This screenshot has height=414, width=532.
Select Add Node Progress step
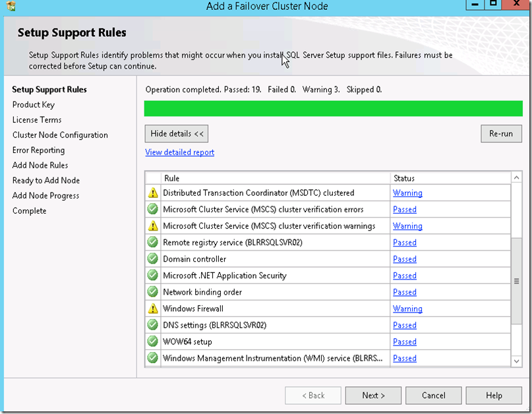coord(45,196)
